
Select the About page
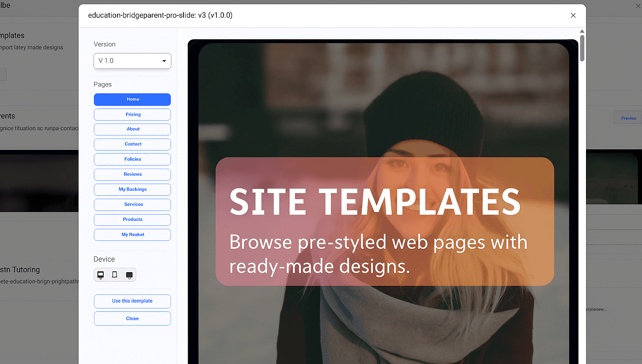(x=132, y=129)
